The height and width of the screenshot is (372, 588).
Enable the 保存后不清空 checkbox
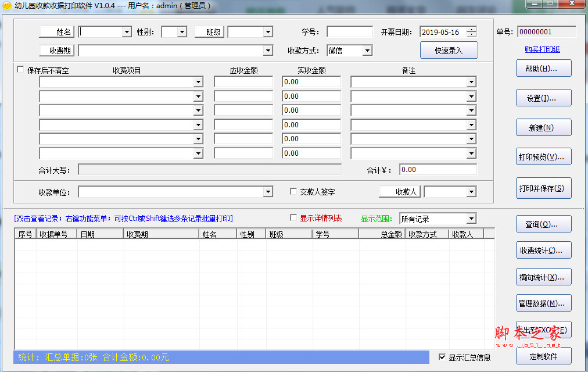(x=21, y=68)
